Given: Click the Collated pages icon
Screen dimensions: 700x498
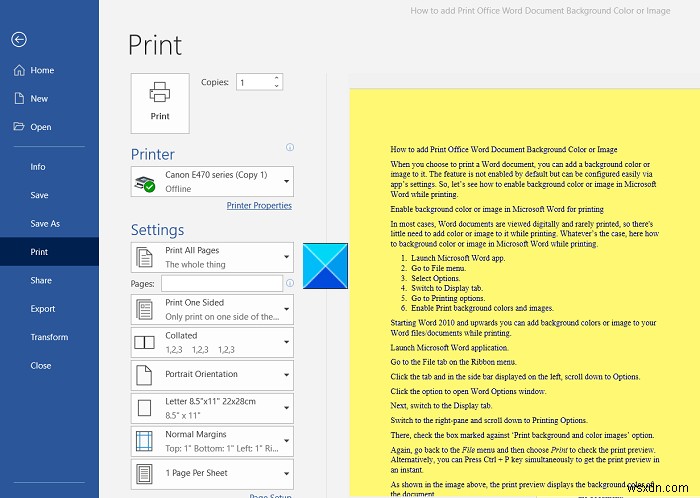Looking at the screenshot, I should pyautogui.click(x=144, y=342).
